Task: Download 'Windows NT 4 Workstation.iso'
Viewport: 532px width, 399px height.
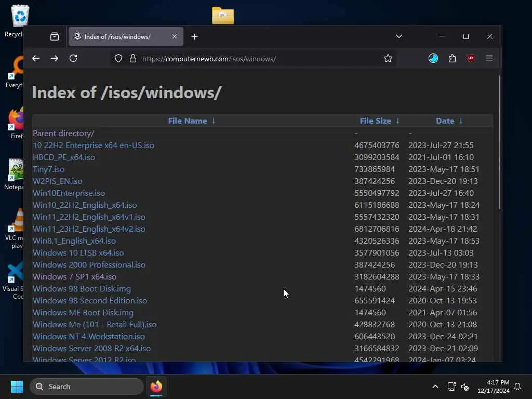Action: pyautogui.click(x=89, y=337)
